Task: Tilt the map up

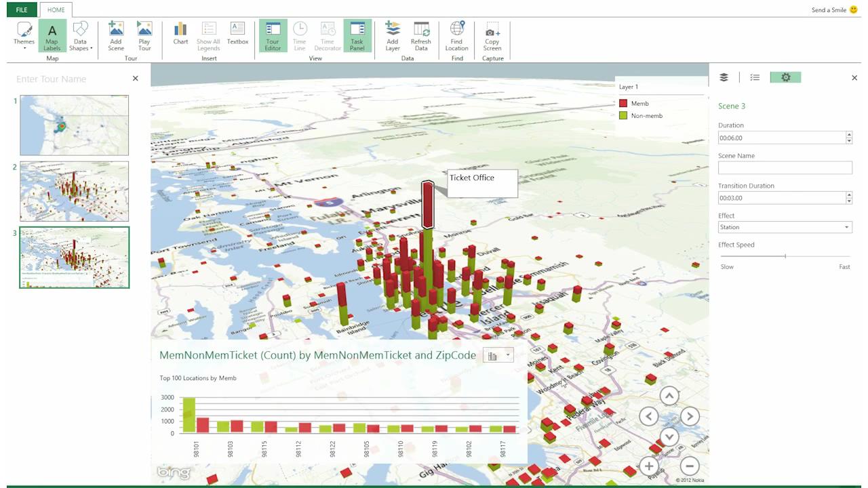Action: [x=669, y=396]
